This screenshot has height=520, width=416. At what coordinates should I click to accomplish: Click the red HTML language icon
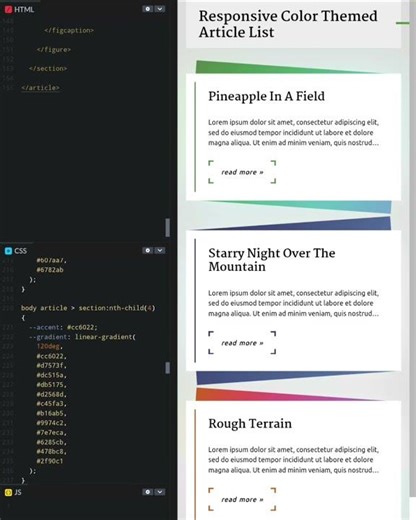8,9
